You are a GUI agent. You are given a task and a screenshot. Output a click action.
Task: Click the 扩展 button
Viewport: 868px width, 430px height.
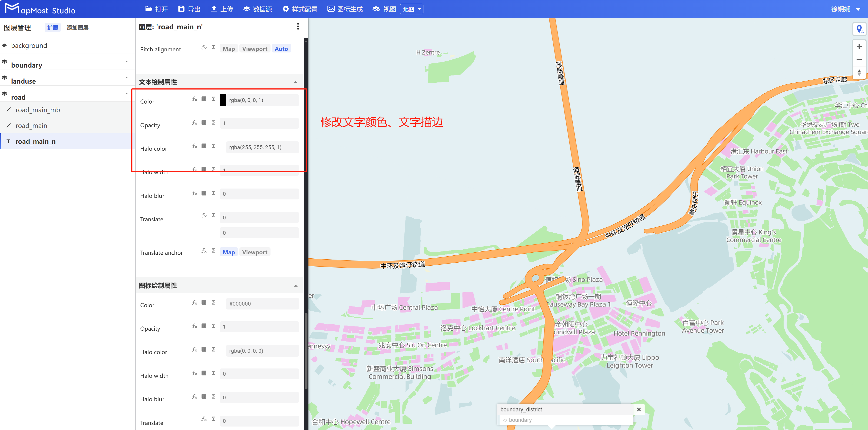pyautogui.click(x=52, y=28)
